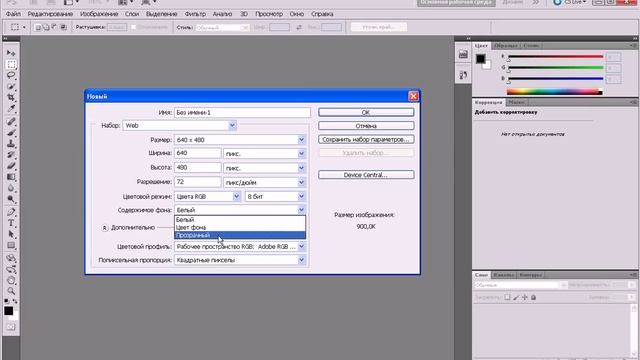640x360 pixels.
Task: Click OK in the Новый dialog
Action: pyautogui.click(x=366, y=112)
